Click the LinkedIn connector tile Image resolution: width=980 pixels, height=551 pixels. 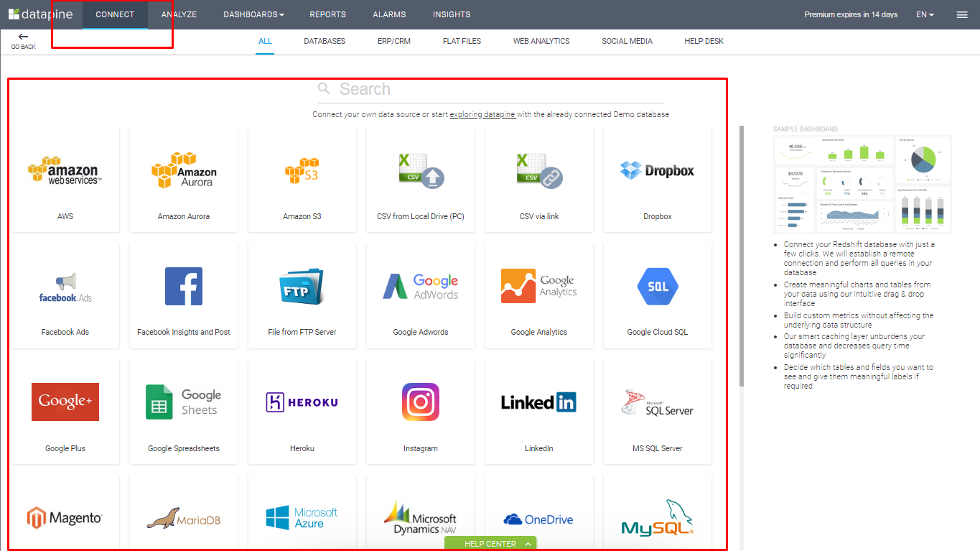pos(538,411)
